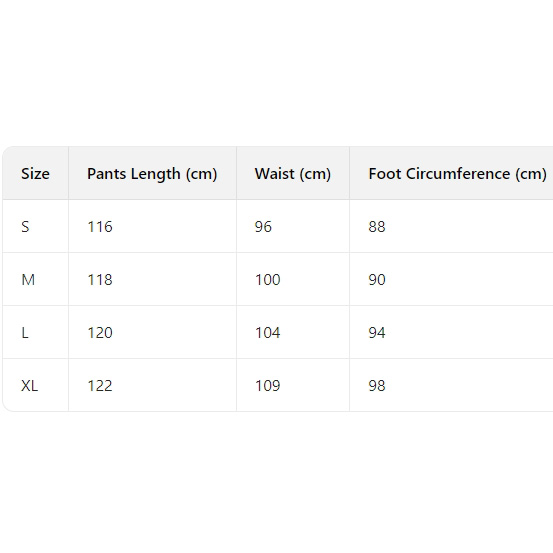The width and height of the screenshot is (553, 553).
Task: Click pants length value 116
Action: (x=100, y=226)
